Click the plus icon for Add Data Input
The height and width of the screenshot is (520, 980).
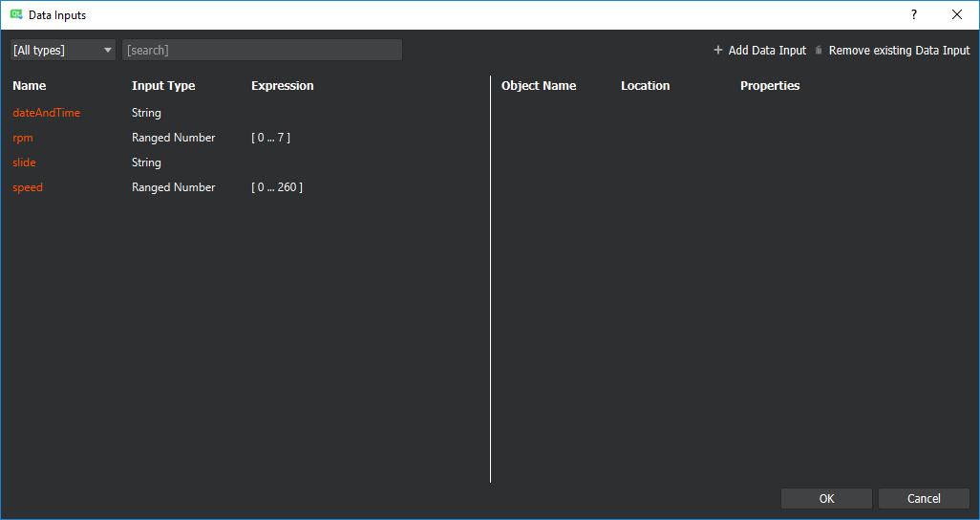[718, 51]
